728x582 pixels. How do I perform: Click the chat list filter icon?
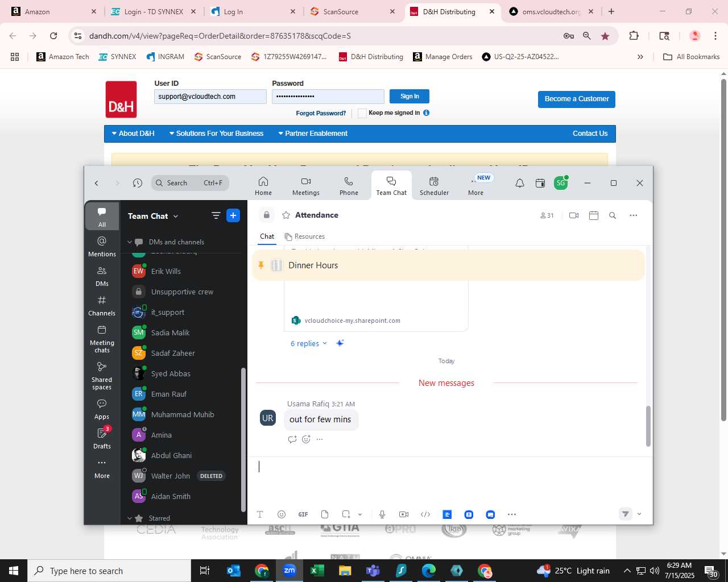pyautogui.click(x=216, y=215)
